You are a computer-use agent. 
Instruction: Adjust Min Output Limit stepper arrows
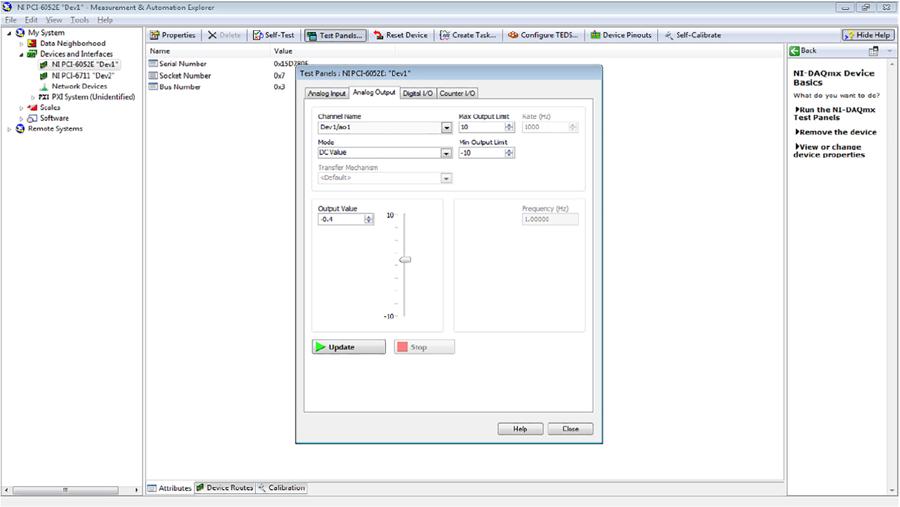509,153
